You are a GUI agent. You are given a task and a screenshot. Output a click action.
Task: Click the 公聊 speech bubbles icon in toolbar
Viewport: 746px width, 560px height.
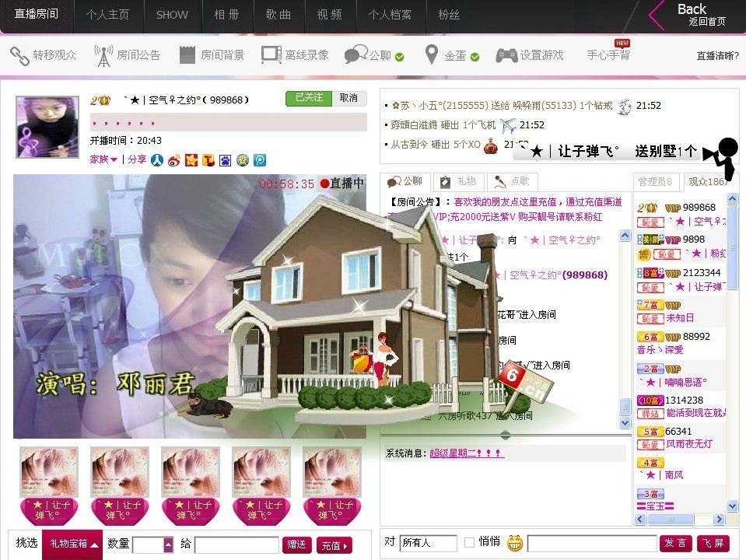tap(355, 54)
